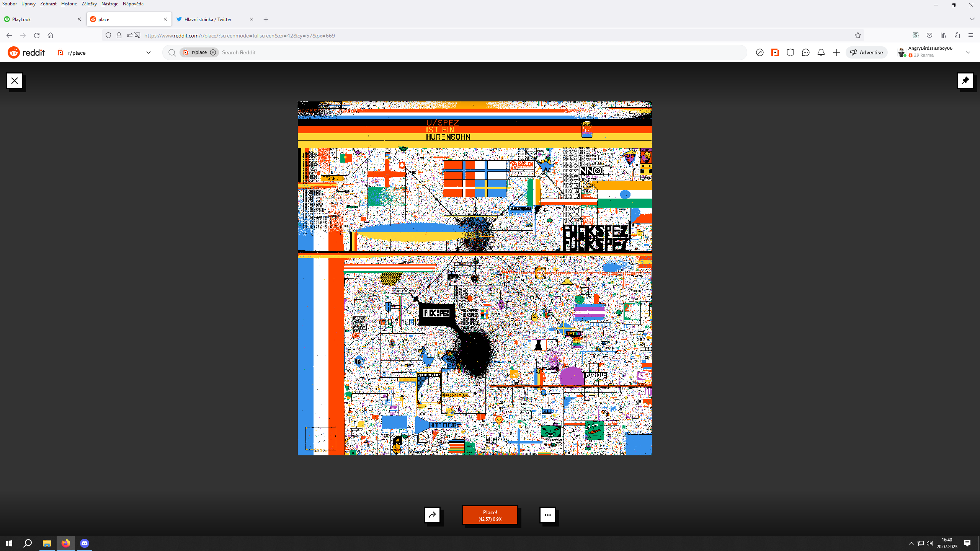Open Reddit chat icon
This screenshot has height=551, width=980.
(805, 52)
